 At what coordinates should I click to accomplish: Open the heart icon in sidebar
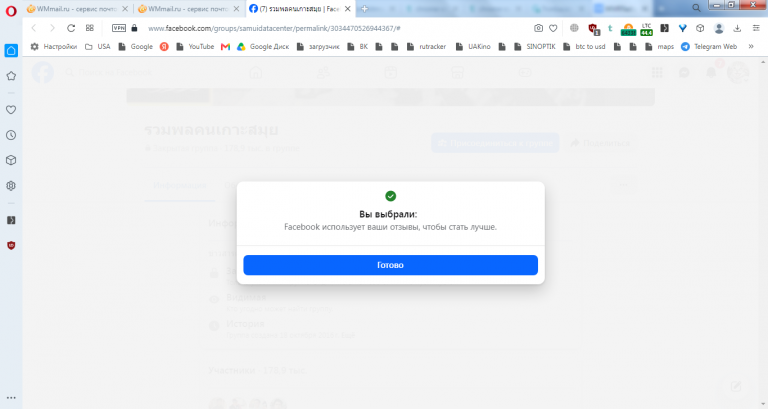point(11,110)
